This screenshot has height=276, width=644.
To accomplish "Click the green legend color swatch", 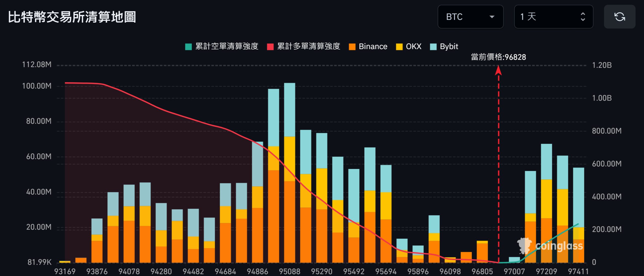I will coord(188,47).
